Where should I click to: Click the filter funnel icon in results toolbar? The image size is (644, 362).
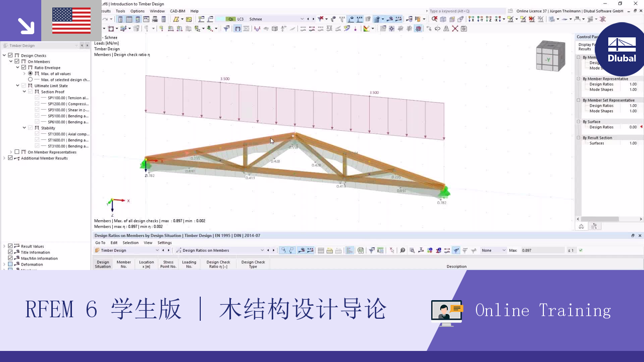pyautogui.click(x=372, y=250)
